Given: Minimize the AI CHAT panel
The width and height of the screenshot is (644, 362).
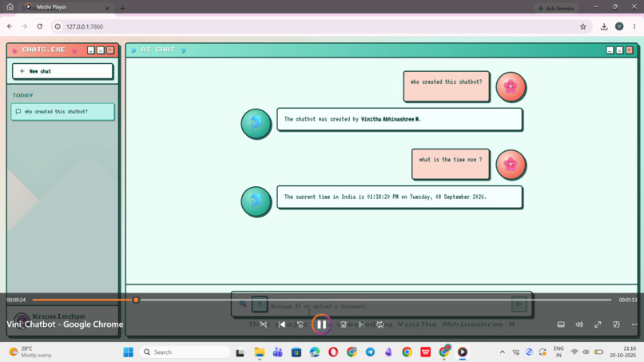Looking at the screenshot, I should (610, 50).
